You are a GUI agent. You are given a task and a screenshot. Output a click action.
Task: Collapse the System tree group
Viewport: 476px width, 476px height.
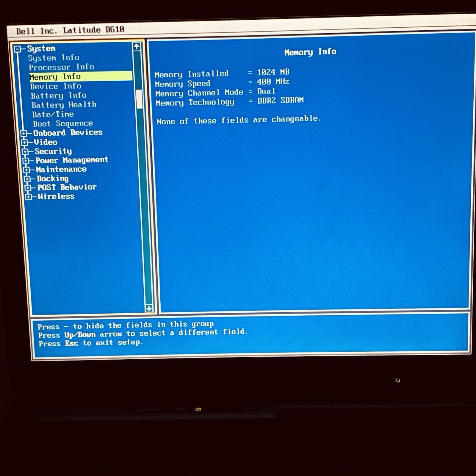(x=18, y=49)
